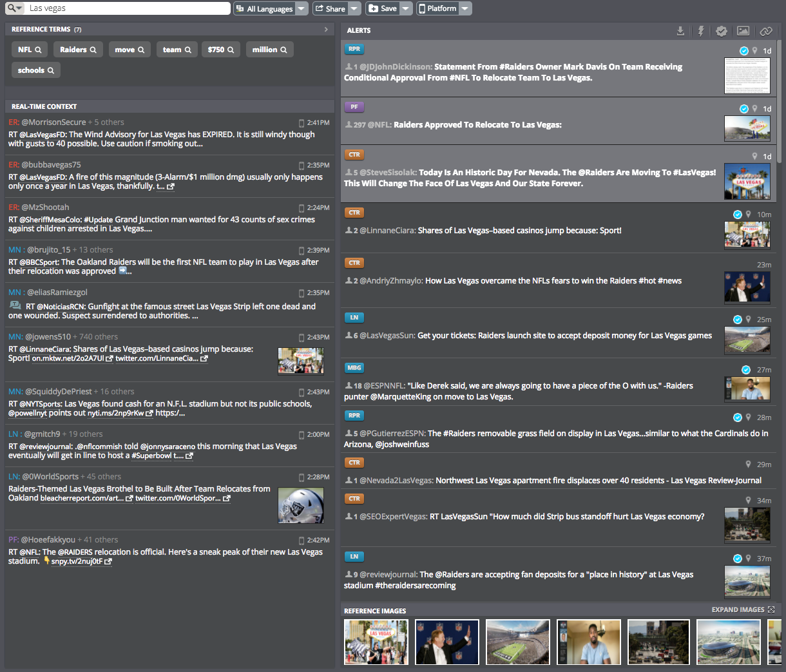Viewport: 786px width, 672px height.
Task: Open the @AndriyZhmaylo alert about NFL fears
Action: [553, 281]
